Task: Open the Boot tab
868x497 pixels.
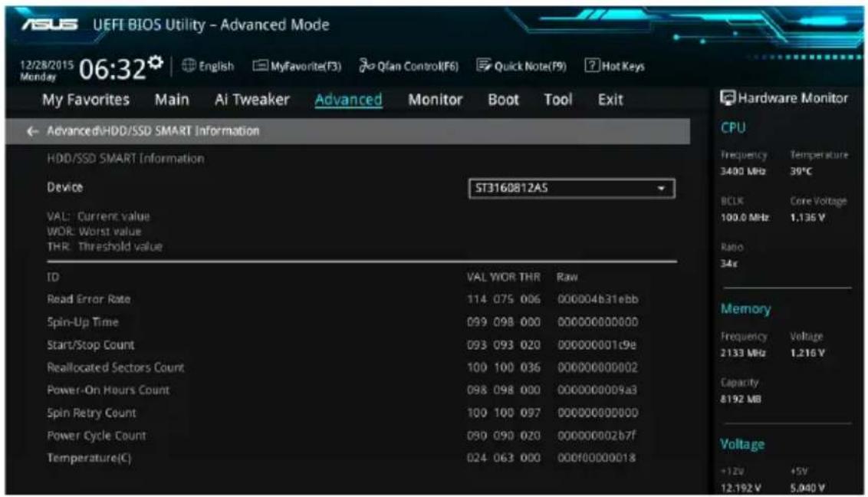Action: coord(503,100)
